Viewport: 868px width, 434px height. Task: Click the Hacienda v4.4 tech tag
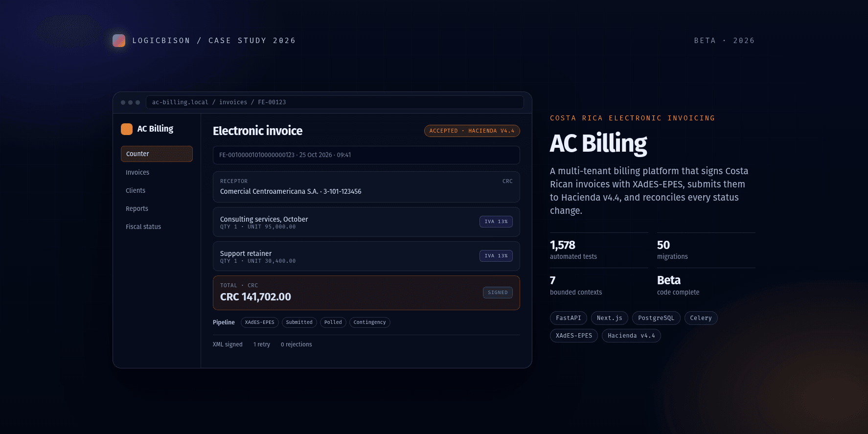[631, 336]
